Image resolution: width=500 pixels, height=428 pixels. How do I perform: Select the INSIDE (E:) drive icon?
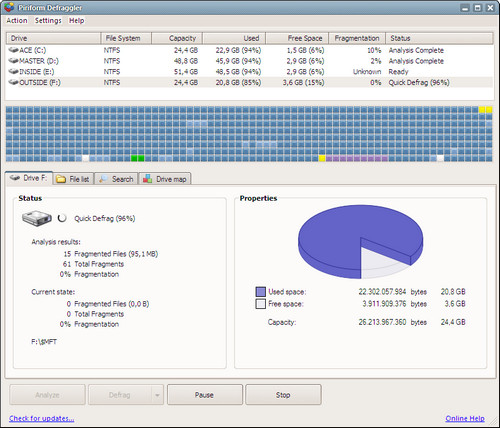[x=14, y=71]
